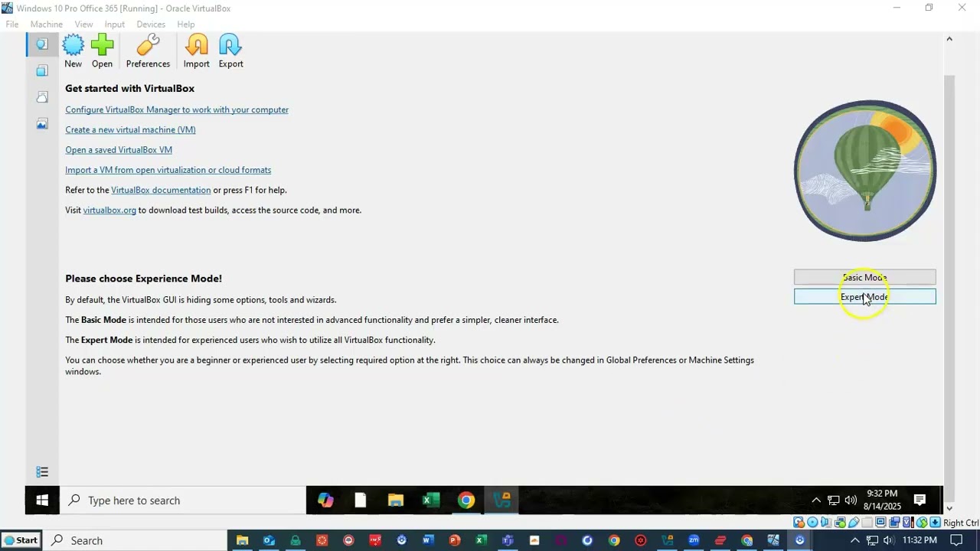The image size is (980, 551).
Task: Choose Basic Mode button
Action: tap(864, 277)
